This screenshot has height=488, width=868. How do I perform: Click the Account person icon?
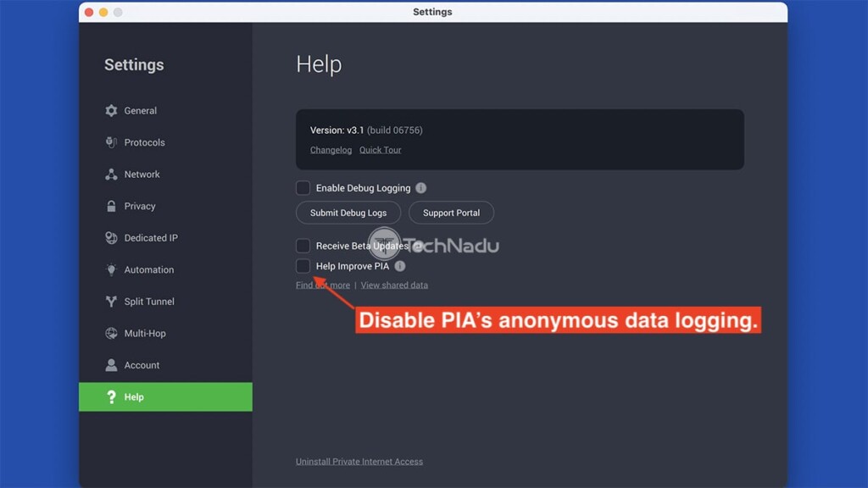(x=111, y=365)
